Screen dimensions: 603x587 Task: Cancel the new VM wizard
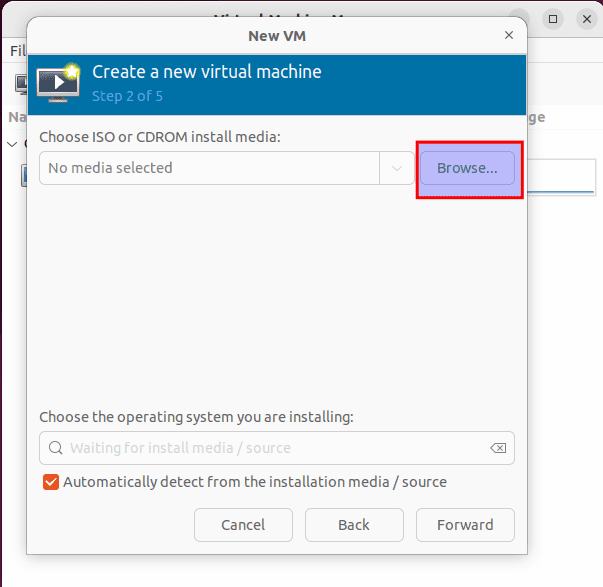tap(243, 525)
